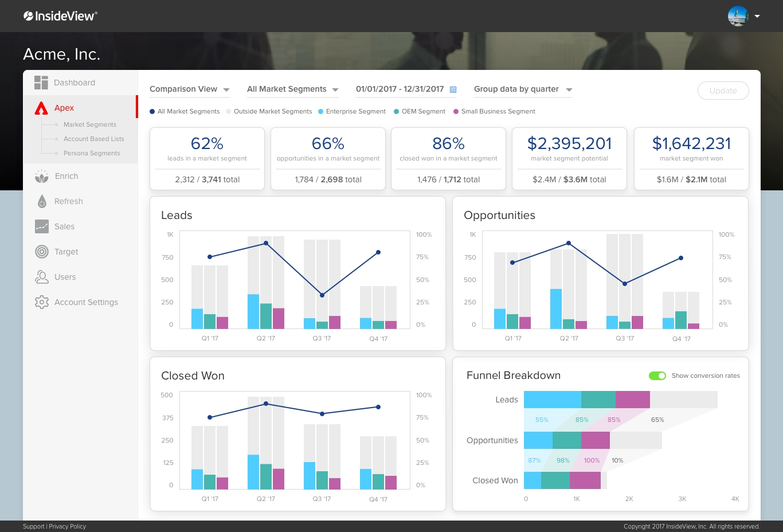Screen dimensions: 783x532
Task: Click the purple Opportunities funnel bar segment
Action: coord(596,440)
